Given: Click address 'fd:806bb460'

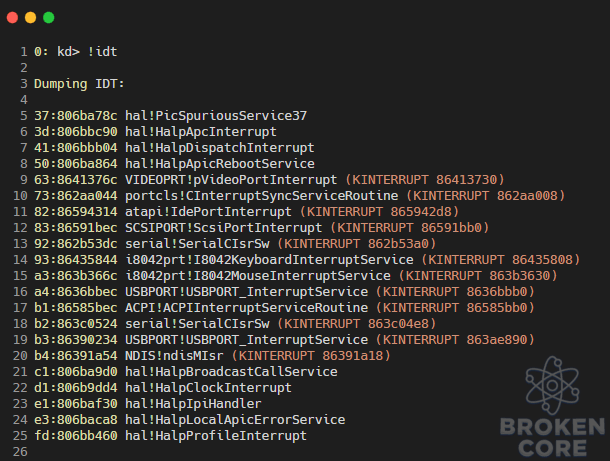Looking at the screenshot, I should tap(75, 436).
